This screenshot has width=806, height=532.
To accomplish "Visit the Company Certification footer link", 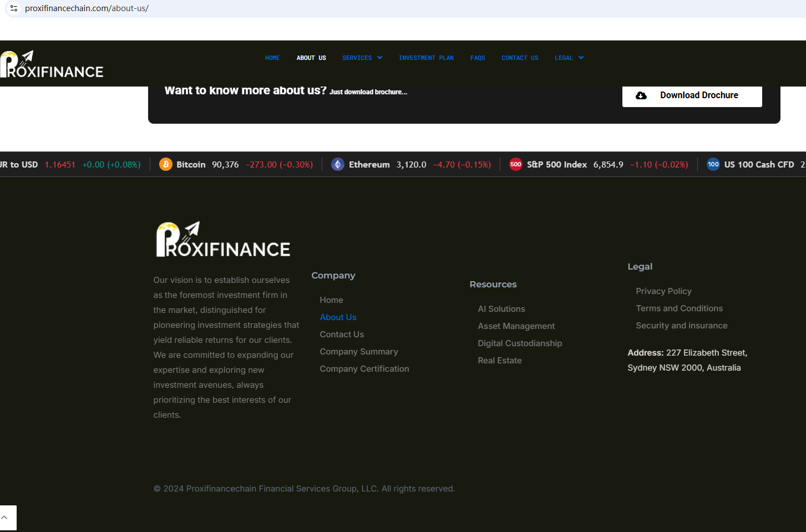I will (x=364, y=369).
